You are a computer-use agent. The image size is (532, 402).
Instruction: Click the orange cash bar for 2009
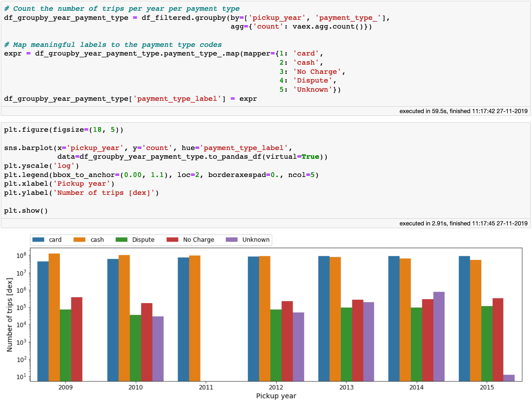(54, 317)
